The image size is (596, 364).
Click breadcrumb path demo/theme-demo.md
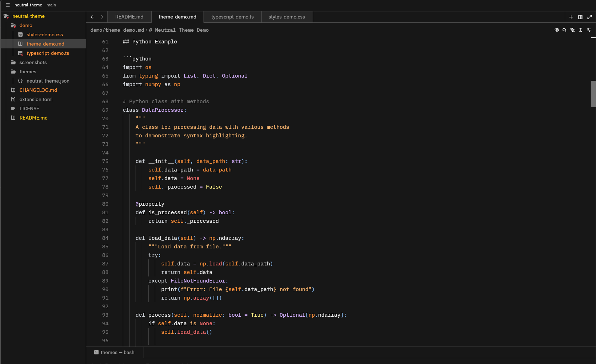click(117, 30)
